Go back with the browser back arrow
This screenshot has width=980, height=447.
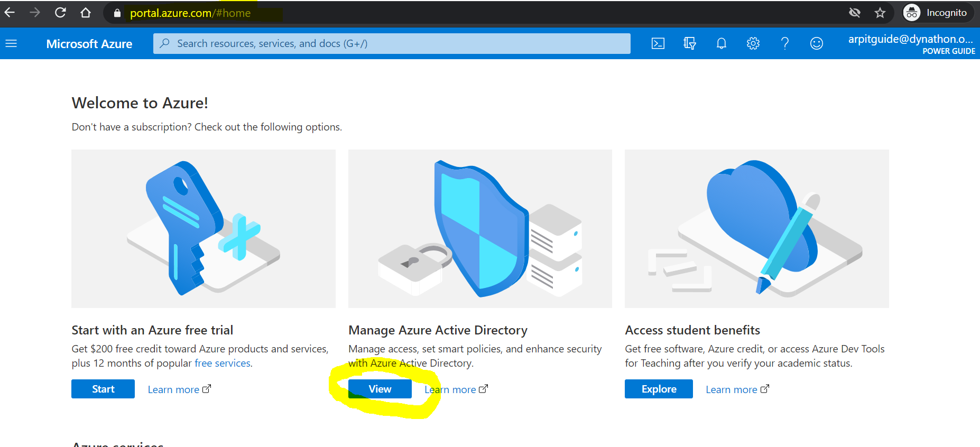tap(10, 13)
